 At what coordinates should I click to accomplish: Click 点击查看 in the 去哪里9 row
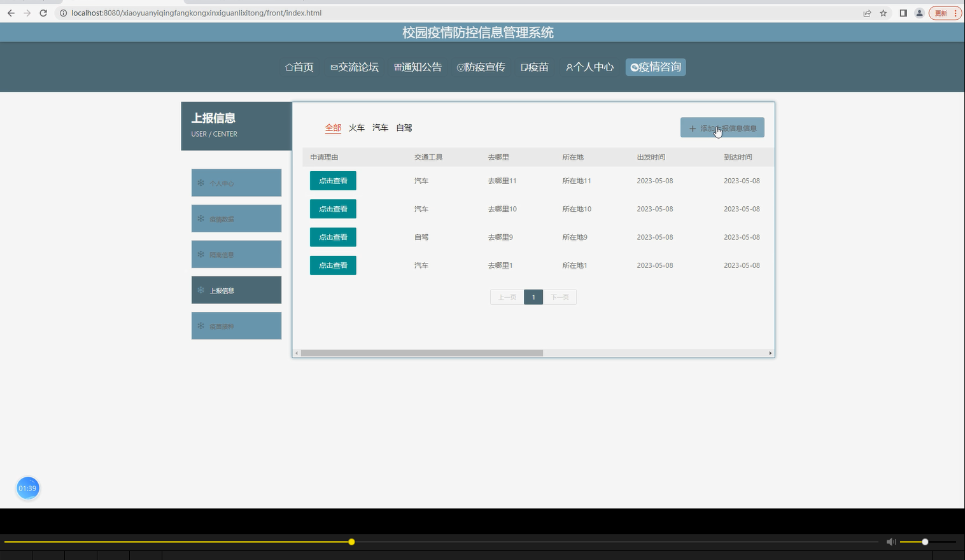(333, 237)
